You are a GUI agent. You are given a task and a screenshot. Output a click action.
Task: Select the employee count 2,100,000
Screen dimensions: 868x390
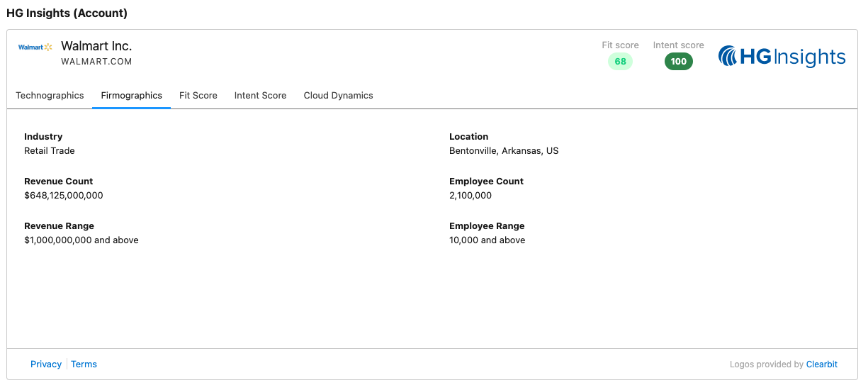(x=470, y=196)
